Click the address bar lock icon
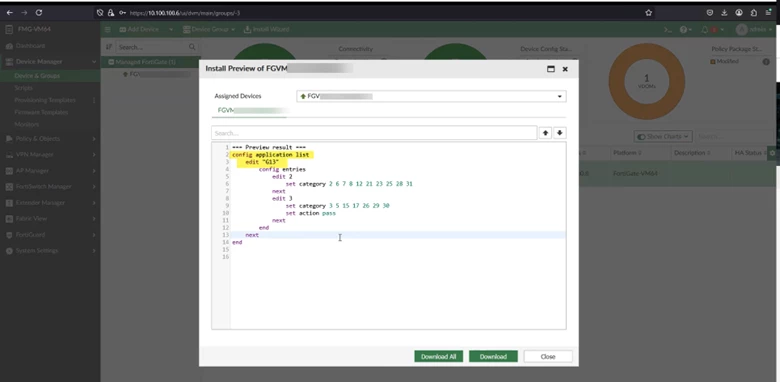Screen dimensions: 780x382 (x=111, y=13)
